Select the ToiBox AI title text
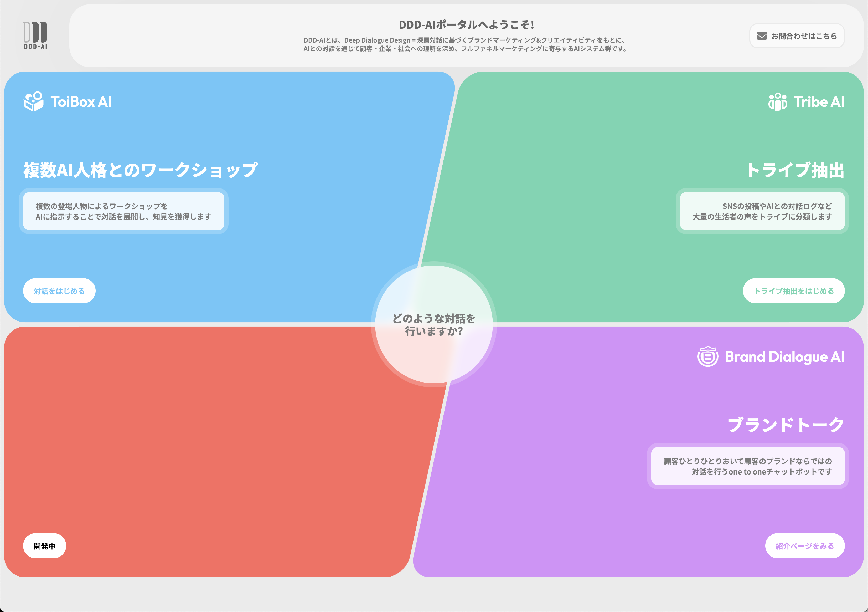This screenshot has height=612, width=868. 81,102
